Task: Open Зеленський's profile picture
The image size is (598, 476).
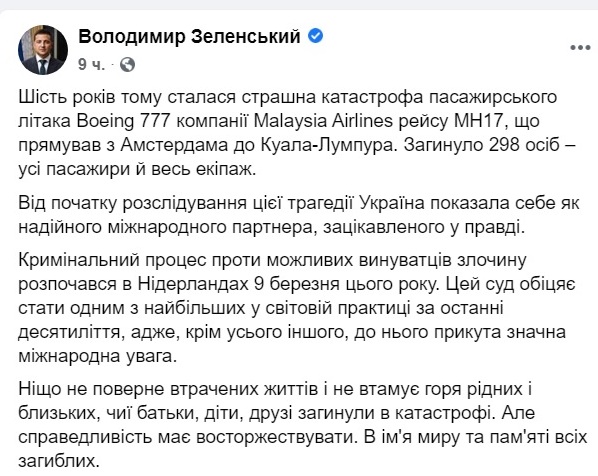Action: point(43,50)
